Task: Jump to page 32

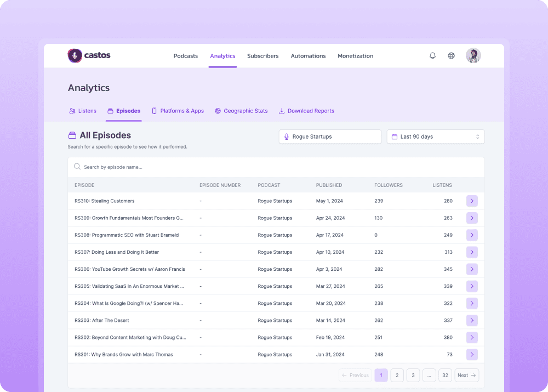Action: coord(445,375)
